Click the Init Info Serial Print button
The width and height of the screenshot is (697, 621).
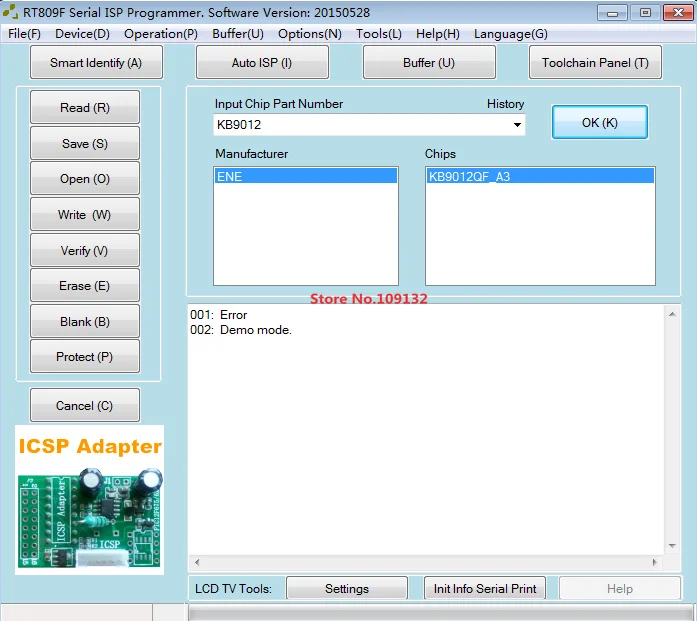[x=485, y=589]
